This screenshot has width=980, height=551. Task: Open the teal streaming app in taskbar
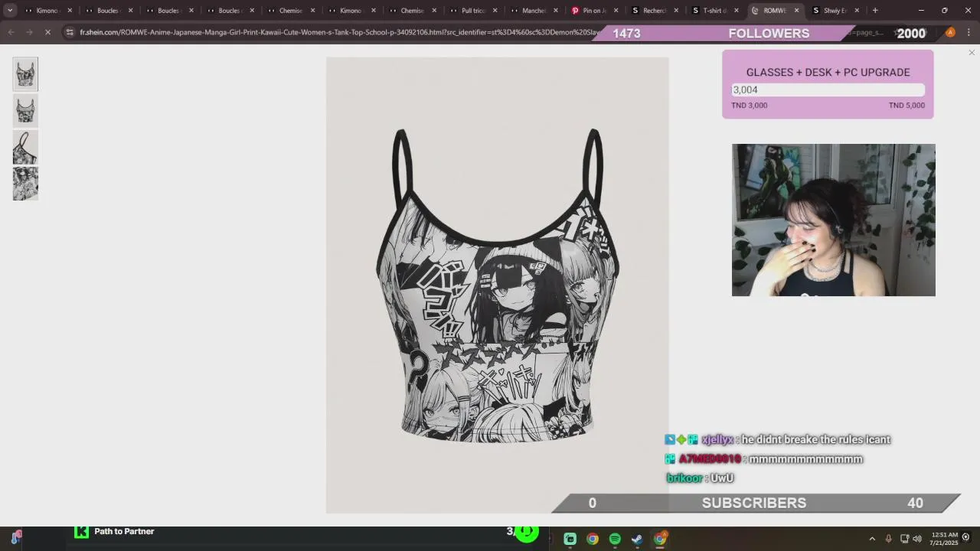[570, 539]
